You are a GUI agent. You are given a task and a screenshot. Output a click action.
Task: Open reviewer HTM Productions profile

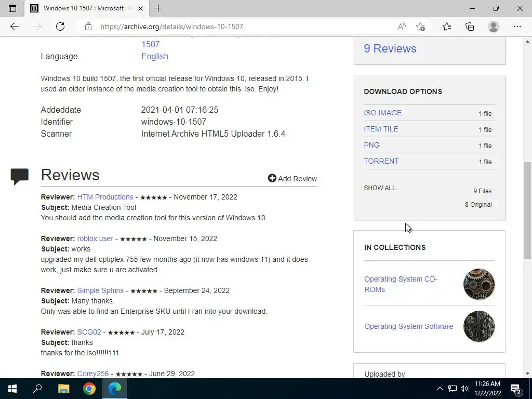[x=105, y=197]
